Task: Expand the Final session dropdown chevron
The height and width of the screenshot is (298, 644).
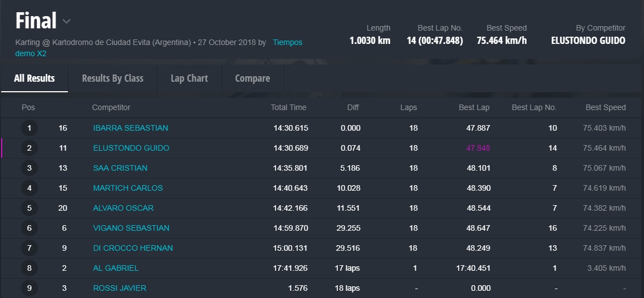Action: pos(67,22)
